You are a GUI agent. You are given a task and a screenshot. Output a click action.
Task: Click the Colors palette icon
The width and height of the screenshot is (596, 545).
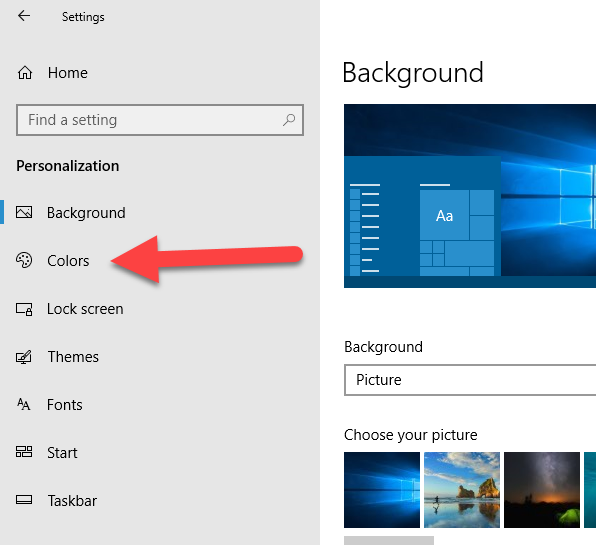click(x=24, y=260)
